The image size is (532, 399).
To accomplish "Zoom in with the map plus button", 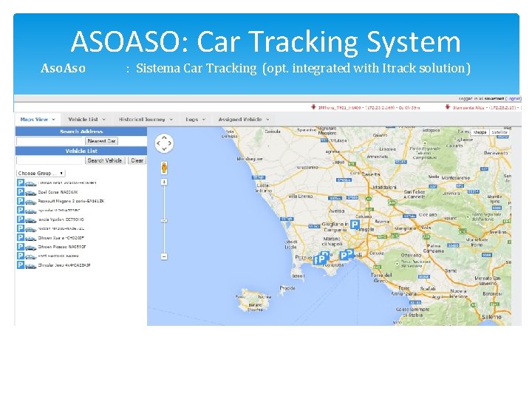I will (164, 183).
